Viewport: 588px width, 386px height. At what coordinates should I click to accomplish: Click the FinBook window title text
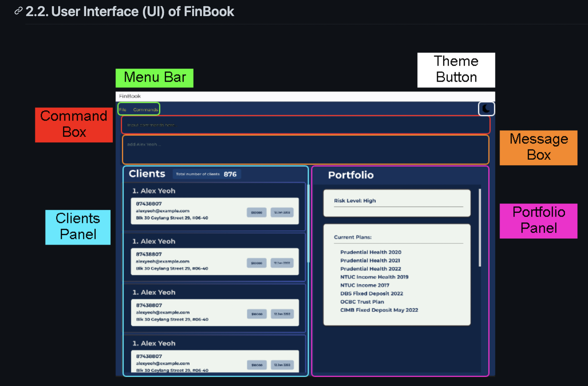coord(130,96)
